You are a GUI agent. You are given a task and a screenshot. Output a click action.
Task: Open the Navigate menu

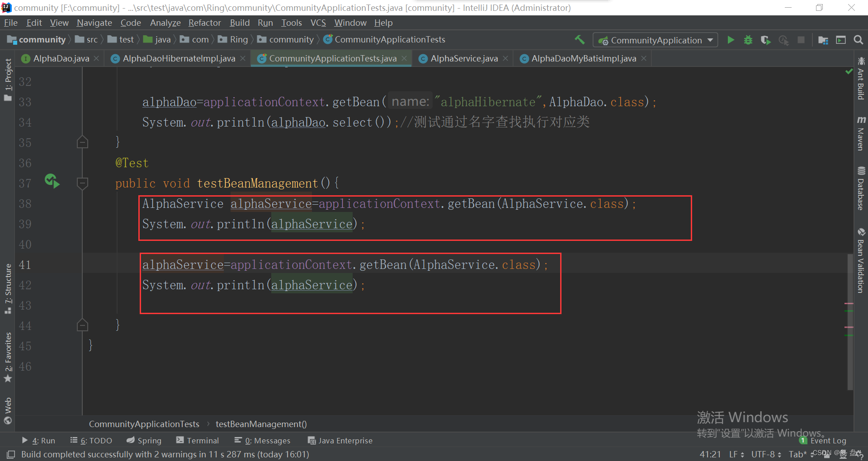click(94, 23)
